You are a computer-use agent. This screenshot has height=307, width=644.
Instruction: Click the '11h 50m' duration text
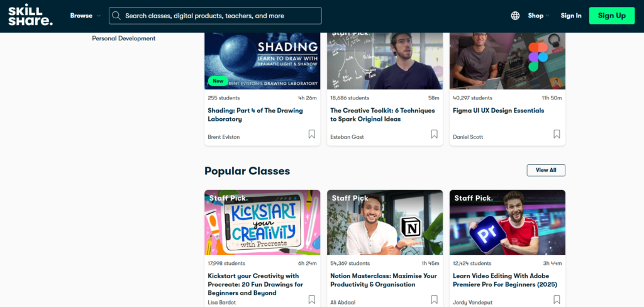tap(552, 98)
